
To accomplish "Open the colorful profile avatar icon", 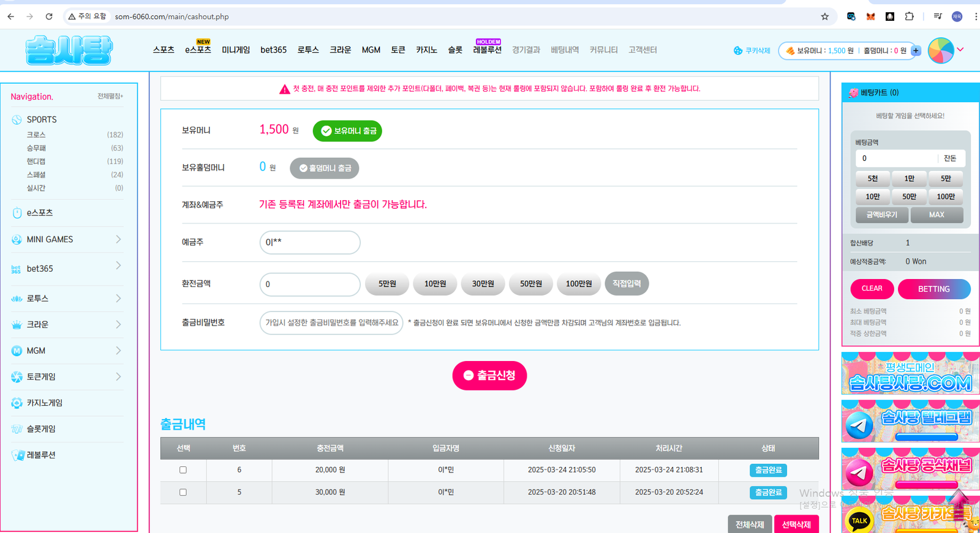I will (x=941, y=50).
